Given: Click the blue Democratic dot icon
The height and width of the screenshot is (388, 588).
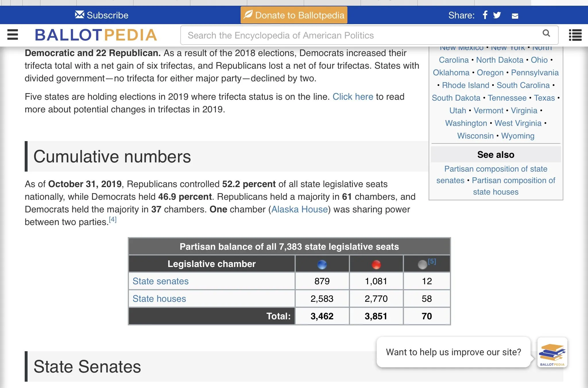Looking at the screenshot, I should point(322,264).
